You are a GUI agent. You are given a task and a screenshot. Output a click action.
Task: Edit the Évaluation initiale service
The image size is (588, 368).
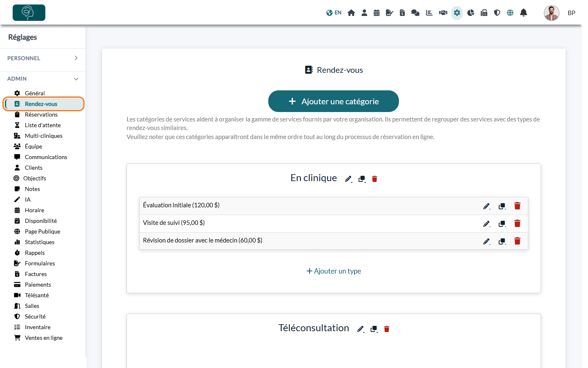pos(487,206)
